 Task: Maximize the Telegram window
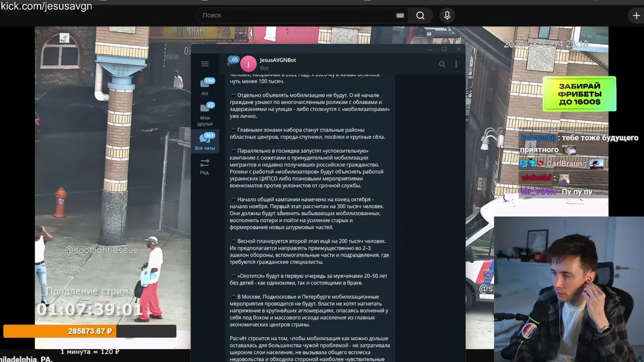[x=444, y=49]
